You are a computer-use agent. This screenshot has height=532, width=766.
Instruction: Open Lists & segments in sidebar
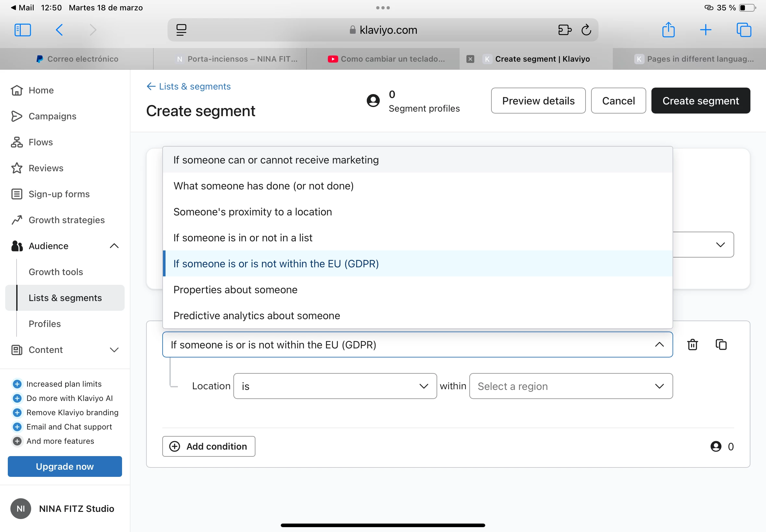tap(65, 298)
